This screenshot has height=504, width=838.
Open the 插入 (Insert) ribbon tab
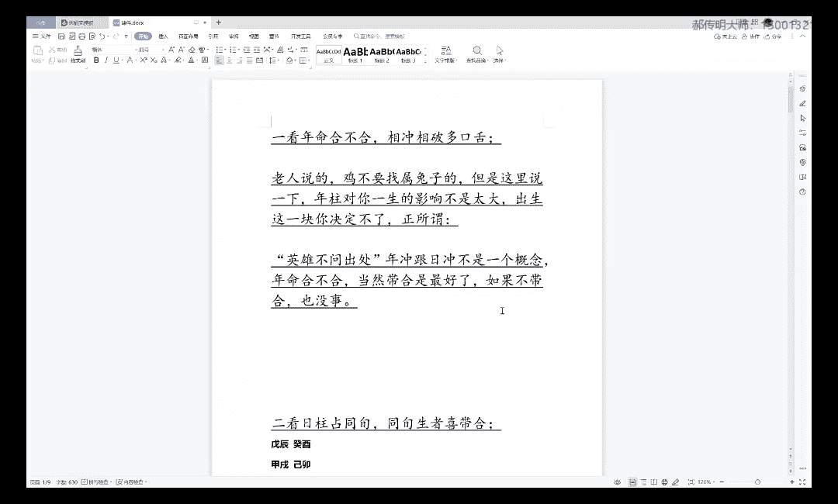(163, 36)
